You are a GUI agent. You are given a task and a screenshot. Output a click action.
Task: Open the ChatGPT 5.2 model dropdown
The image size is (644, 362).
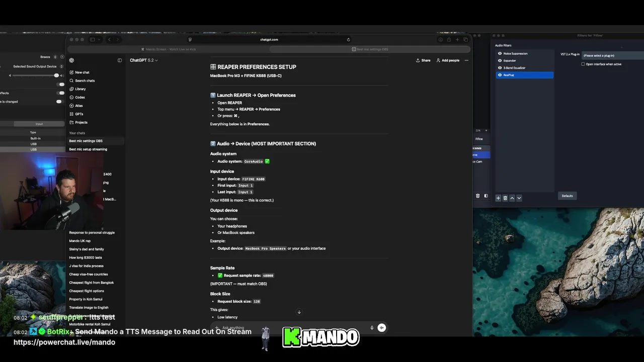pyautogui.click(x=144, y=60)
